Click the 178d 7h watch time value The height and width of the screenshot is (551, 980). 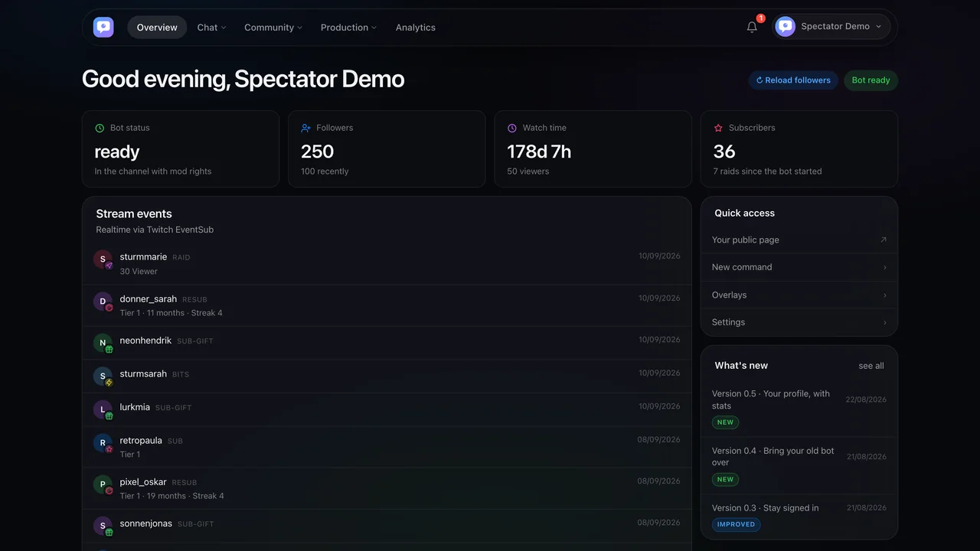(539, 152)
